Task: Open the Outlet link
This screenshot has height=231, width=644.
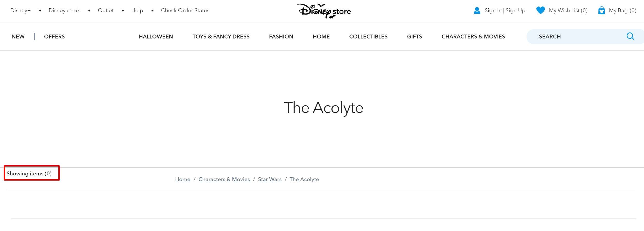Action: click(x=106, y=10)
